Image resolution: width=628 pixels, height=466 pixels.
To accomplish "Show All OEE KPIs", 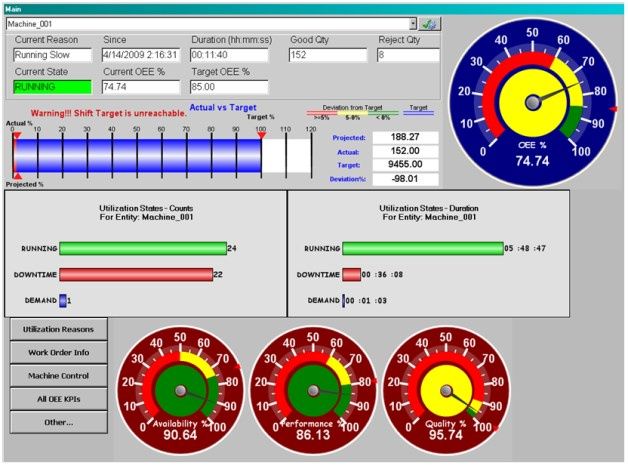I will [58, 399].
